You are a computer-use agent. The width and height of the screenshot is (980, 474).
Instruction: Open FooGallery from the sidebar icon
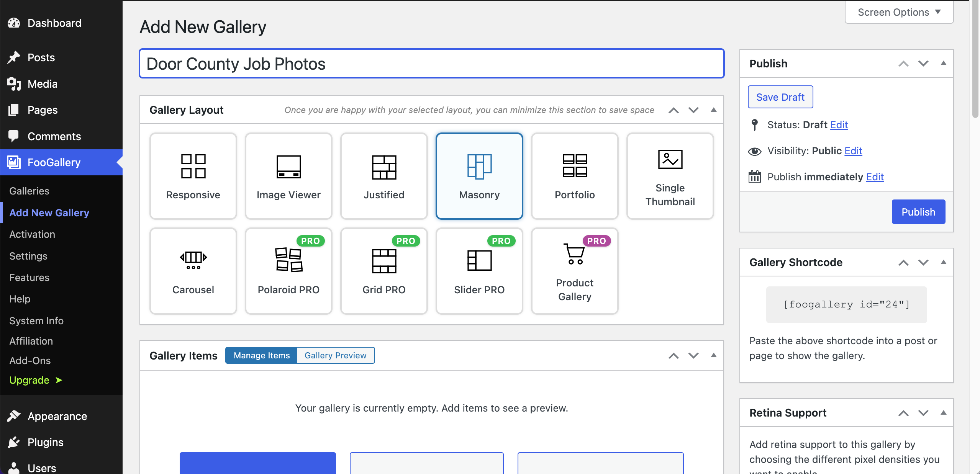click(13, 162)
